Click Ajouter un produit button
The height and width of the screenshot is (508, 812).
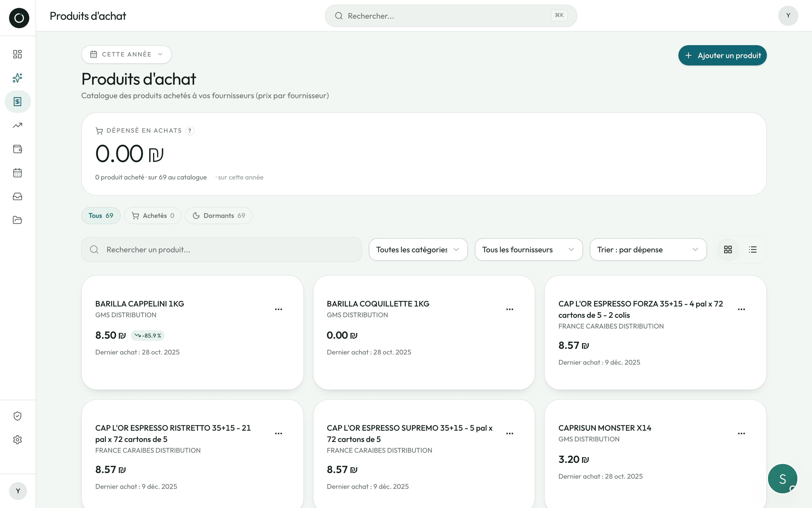coord(722,55)
